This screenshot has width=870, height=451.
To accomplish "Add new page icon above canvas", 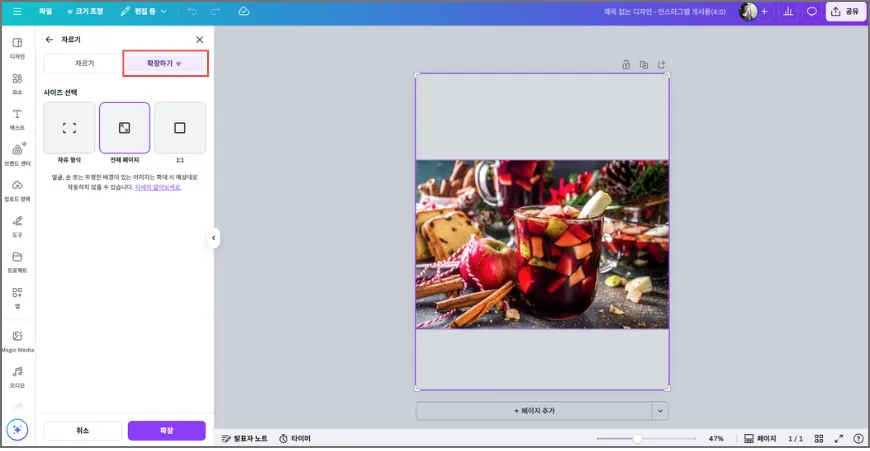I will [661, 64].
